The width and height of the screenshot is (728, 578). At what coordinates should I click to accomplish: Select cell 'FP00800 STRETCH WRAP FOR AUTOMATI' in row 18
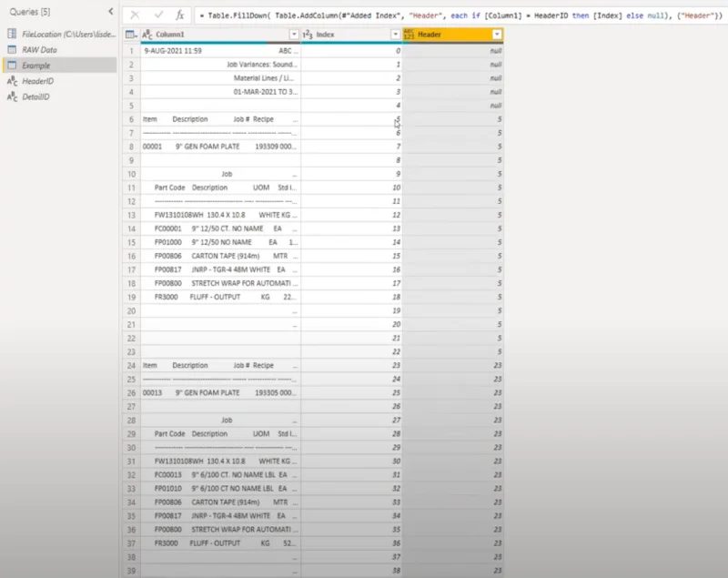tap(220, 283)
